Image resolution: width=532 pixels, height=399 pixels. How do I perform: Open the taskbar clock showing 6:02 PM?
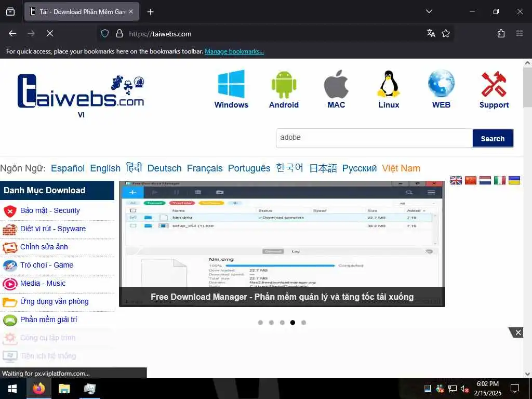point(487,389)
